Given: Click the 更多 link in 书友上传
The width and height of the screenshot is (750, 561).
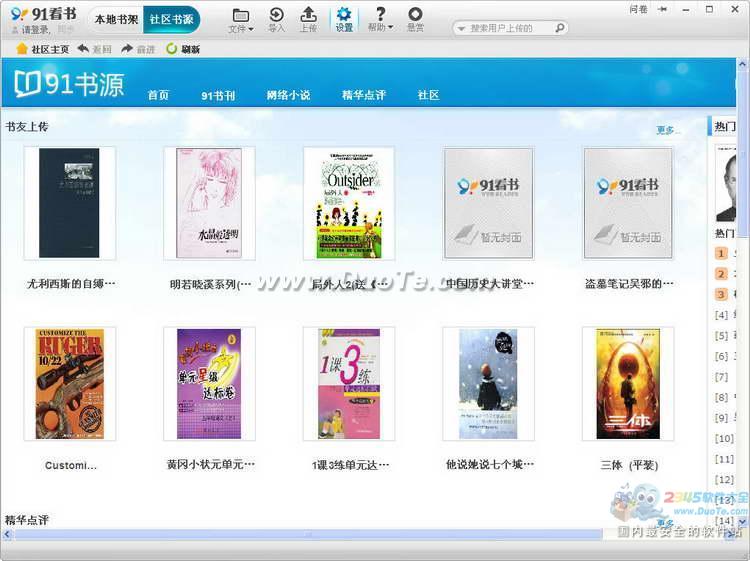Looking at the screenshot, I should pos(668,130).
